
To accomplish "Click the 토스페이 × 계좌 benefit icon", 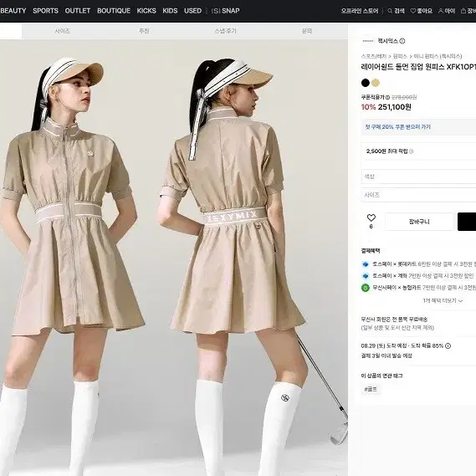I will tap(366, 275).
